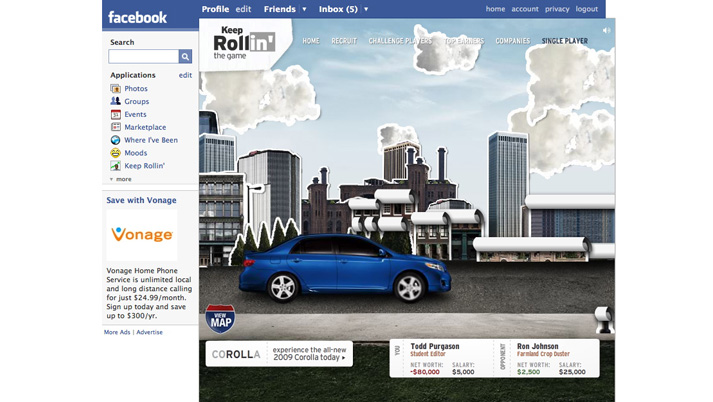The width and height of the screenshot is (713, 402).
Task: Click the Student Editor job title
Action: tap(428, 354)
